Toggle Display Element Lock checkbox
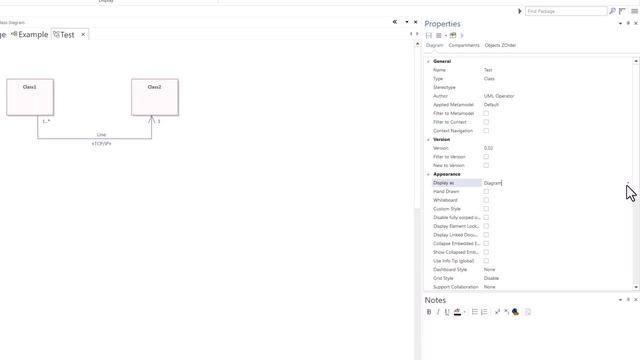The image size is (640, 360). tap(486, 226)
